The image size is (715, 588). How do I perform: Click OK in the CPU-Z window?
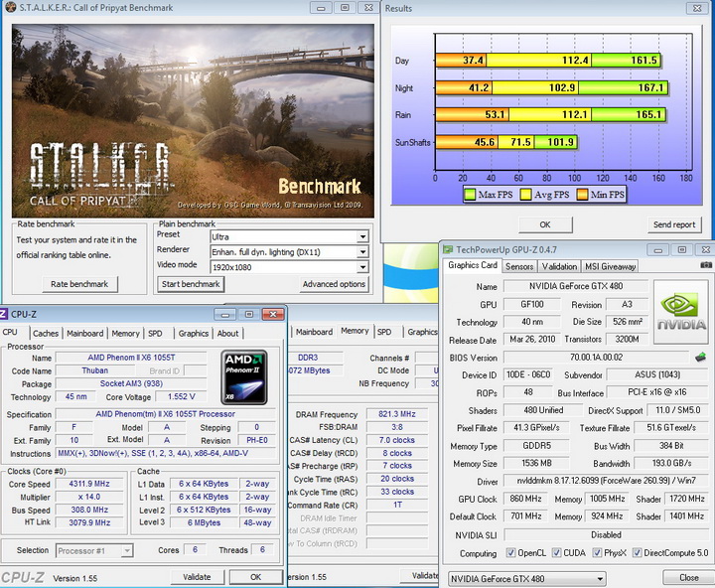point(256,577)
